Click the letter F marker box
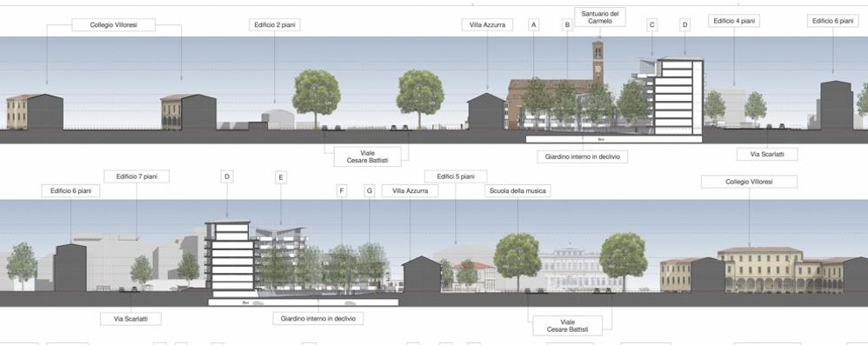This screenshot has height=345, width=868. coord(342,191)
